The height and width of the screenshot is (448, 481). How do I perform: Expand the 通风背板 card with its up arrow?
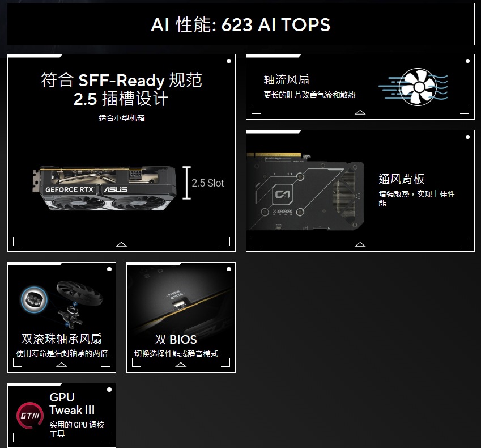click(x=360, y=244)
